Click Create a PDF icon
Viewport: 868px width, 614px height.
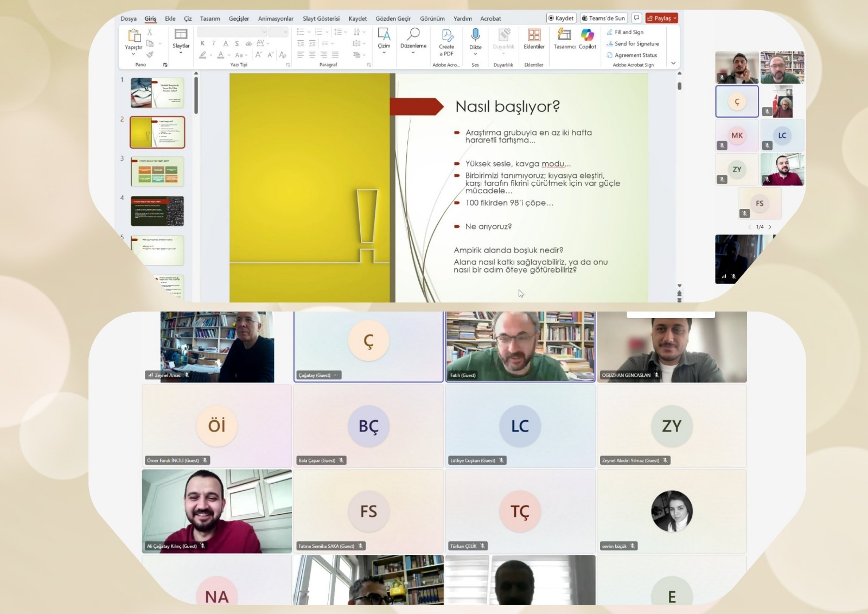(x=446, y=36)
